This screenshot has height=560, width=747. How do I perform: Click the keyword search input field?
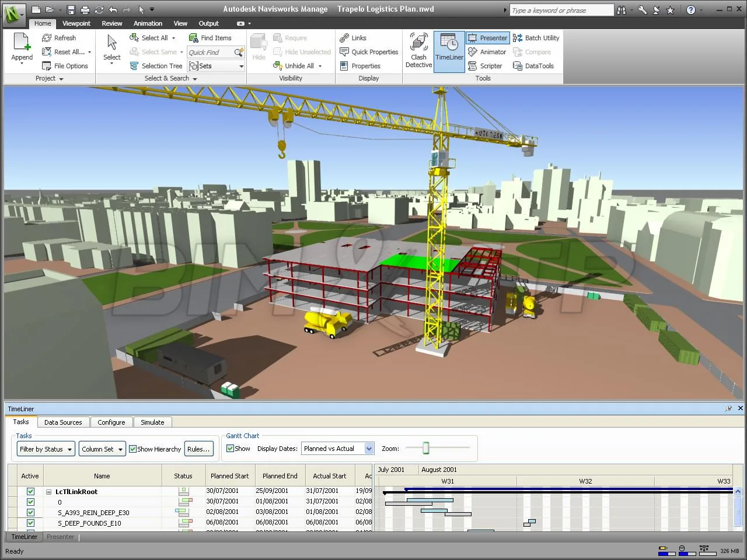tap(561, 10)
